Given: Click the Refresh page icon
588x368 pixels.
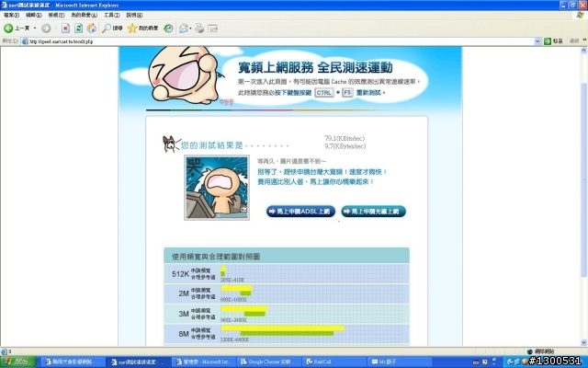Looking at the screenshot, I should [78, 29].
